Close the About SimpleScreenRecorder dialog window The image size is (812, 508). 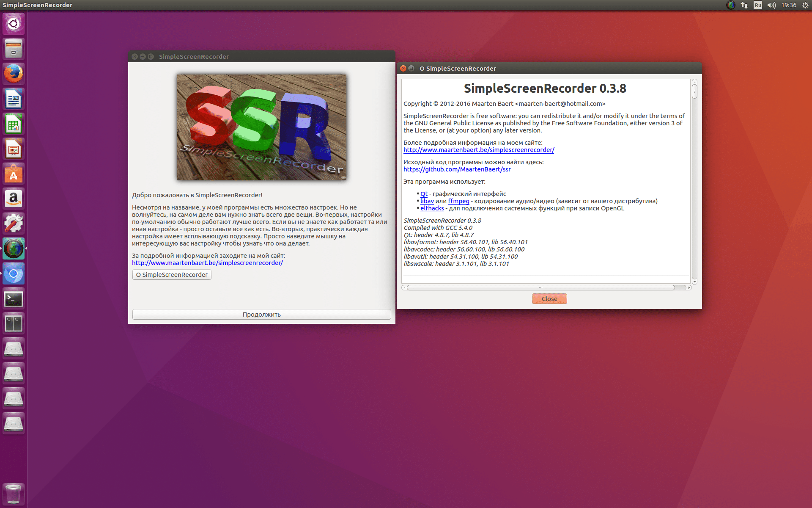(x=403, y=69)
